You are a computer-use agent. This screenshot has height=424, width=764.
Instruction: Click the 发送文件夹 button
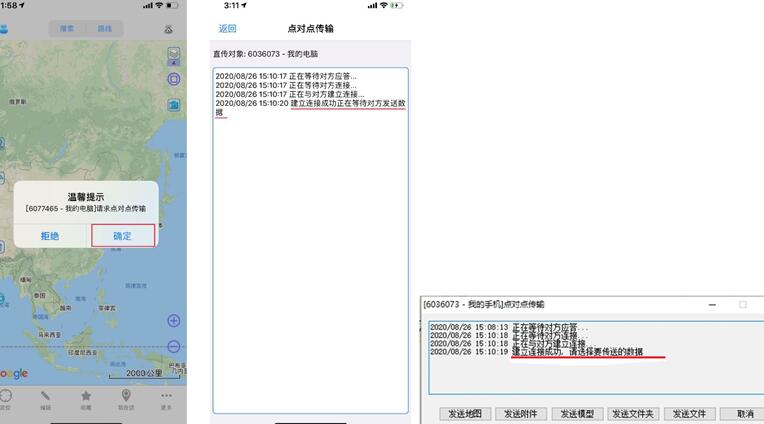tap(634, 413)
